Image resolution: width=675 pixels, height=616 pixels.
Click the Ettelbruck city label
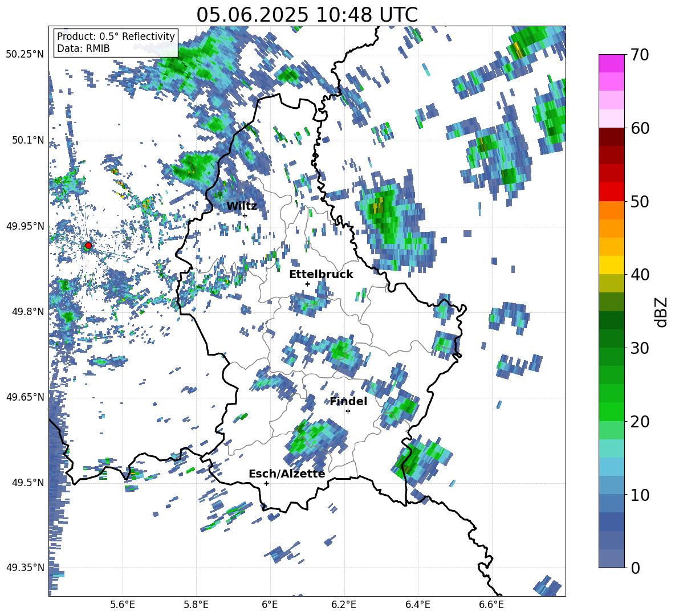pyautogui.click(x=321, y=275)
